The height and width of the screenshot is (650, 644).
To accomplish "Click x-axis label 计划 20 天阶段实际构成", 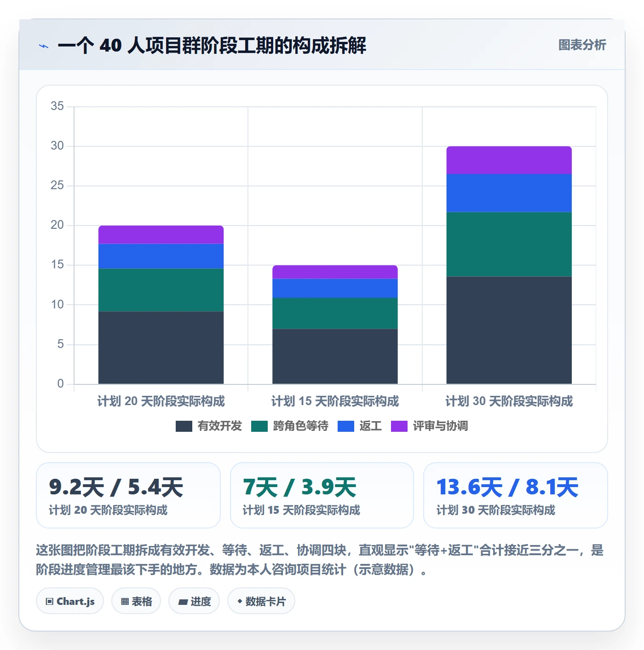I will (161, 401).
